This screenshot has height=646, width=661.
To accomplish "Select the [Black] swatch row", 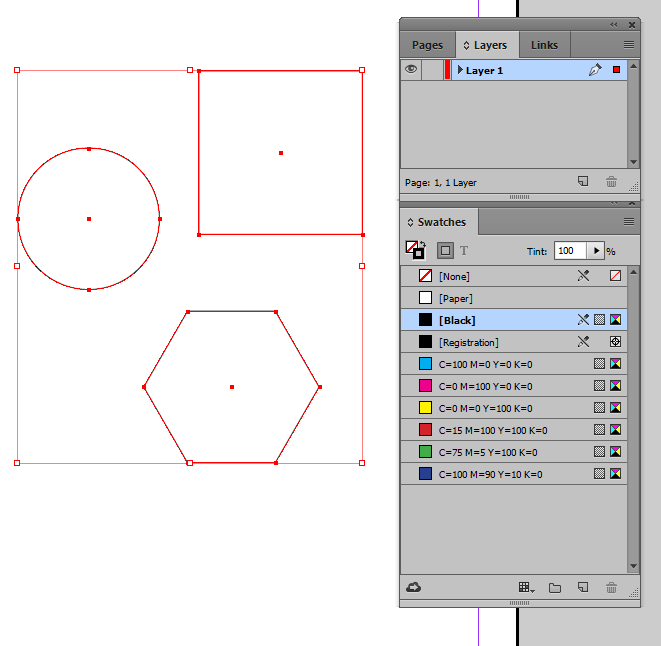I will (513, 320).
